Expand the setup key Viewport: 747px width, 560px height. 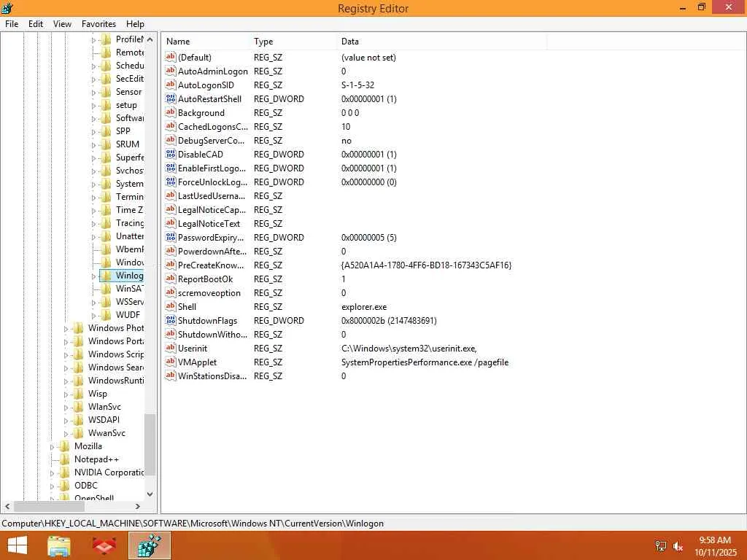click(x=93, y=105)
